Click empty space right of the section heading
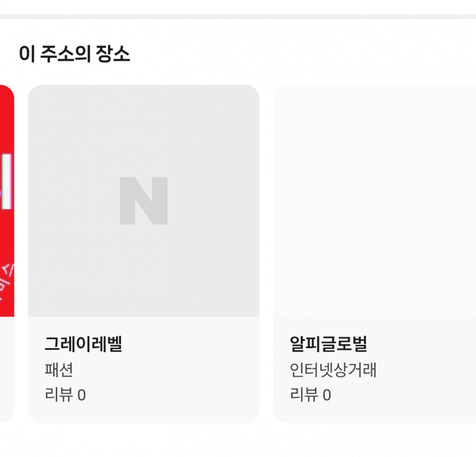 coord(297,54)
